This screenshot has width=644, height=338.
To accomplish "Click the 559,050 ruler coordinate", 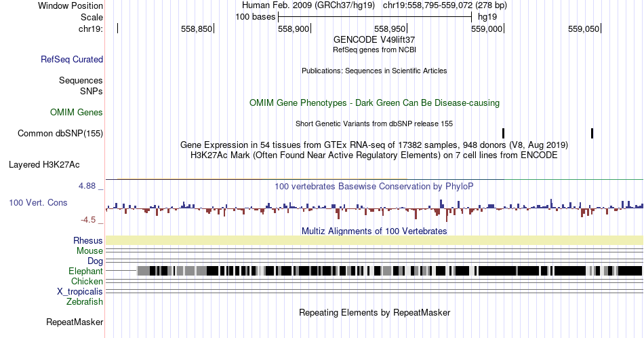I will [584, 29].
